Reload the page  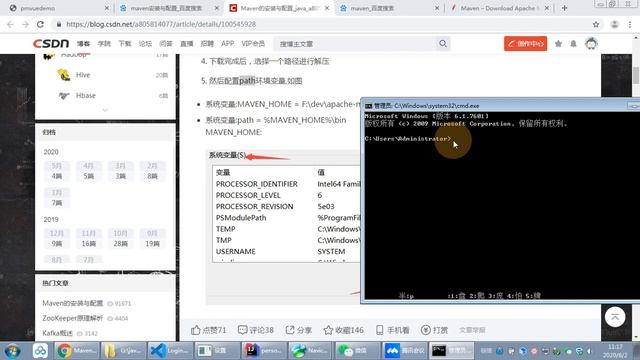(40, 24)
